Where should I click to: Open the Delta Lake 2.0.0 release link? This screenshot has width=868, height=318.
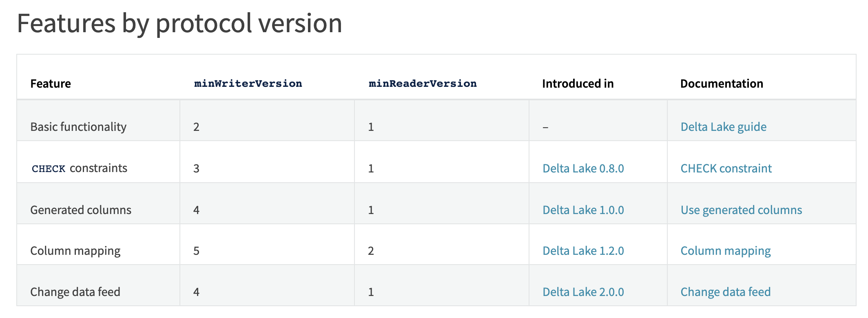click(x=583, y=292)
